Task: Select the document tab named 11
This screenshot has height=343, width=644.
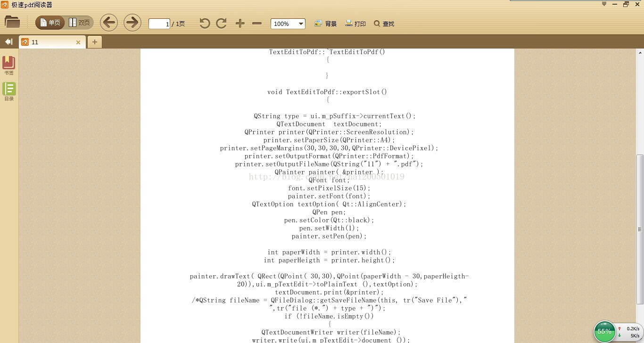Action: pyautogui.click(x=52, y=42)
